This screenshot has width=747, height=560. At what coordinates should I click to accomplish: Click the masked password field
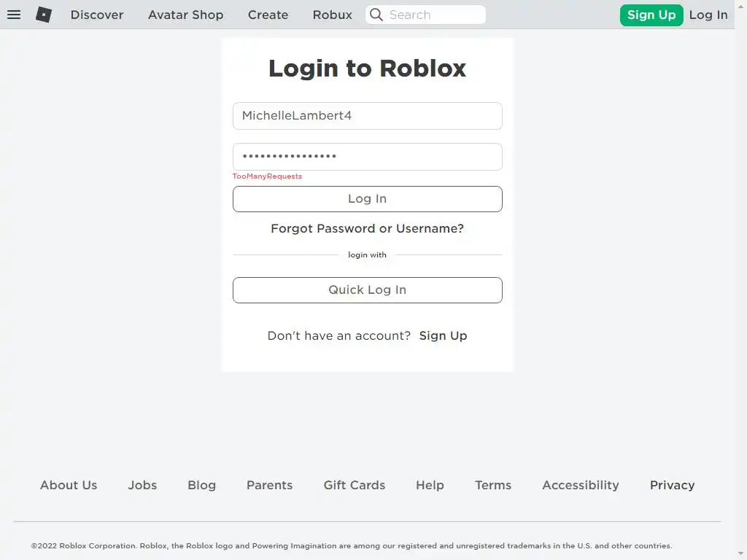point(368,156)
